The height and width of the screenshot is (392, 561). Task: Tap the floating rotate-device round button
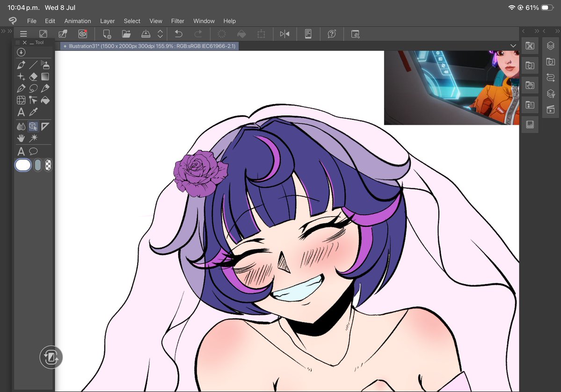[51, 357]
